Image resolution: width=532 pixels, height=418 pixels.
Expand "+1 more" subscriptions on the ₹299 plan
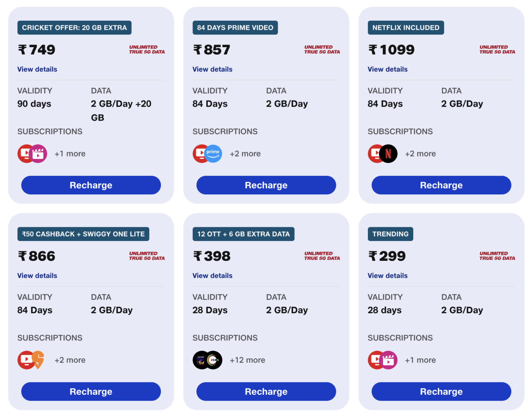420,360
